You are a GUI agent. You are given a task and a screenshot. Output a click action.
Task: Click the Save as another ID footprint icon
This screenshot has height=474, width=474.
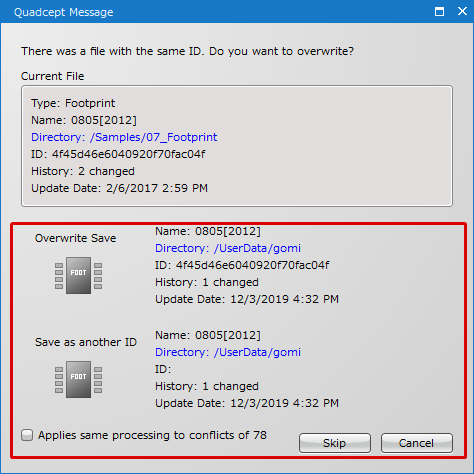click(x=79, y=379)
